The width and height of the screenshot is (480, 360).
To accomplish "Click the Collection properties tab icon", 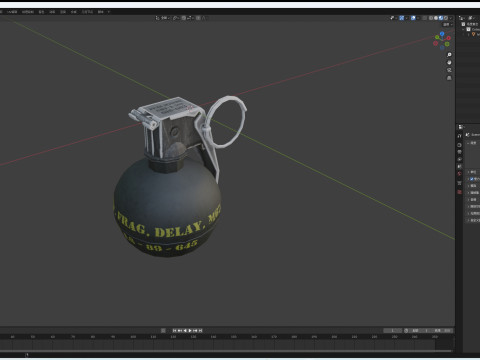I will (x=459, y=183).
